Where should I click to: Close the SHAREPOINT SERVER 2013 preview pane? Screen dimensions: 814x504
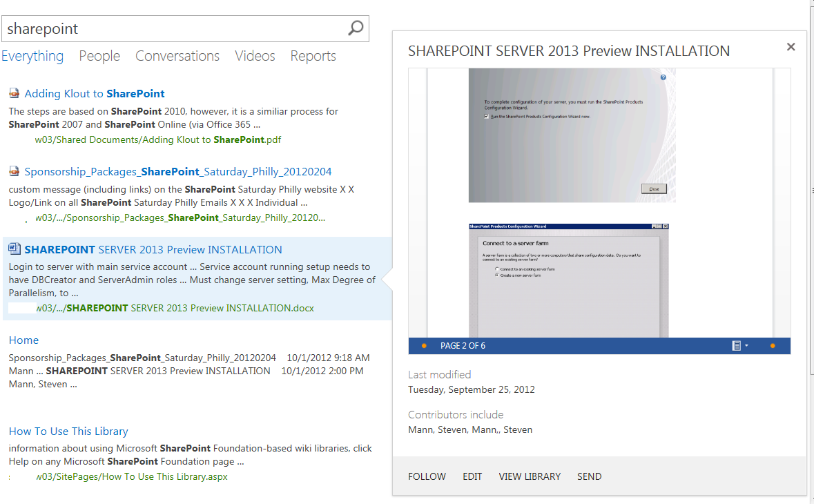791,46
